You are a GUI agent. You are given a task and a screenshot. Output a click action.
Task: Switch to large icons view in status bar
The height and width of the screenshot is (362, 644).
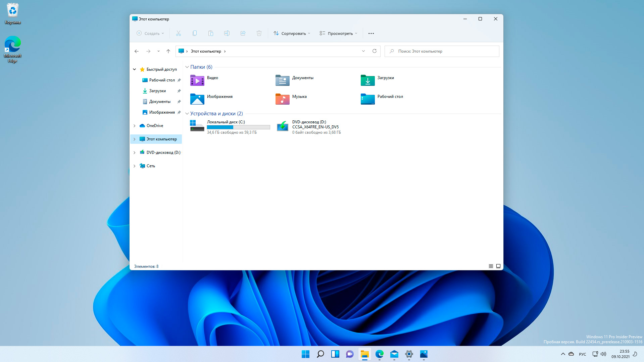click(498, 266)
